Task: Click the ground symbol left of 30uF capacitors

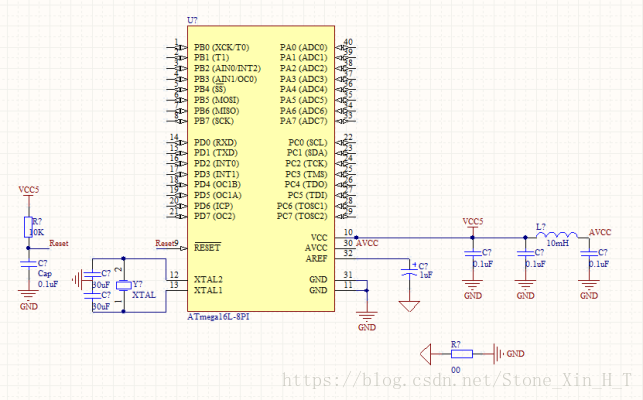Action: point(77,280)
